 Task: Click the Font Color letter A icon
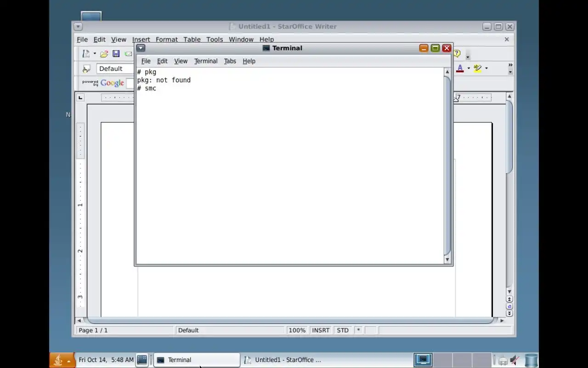coord(460,69)
